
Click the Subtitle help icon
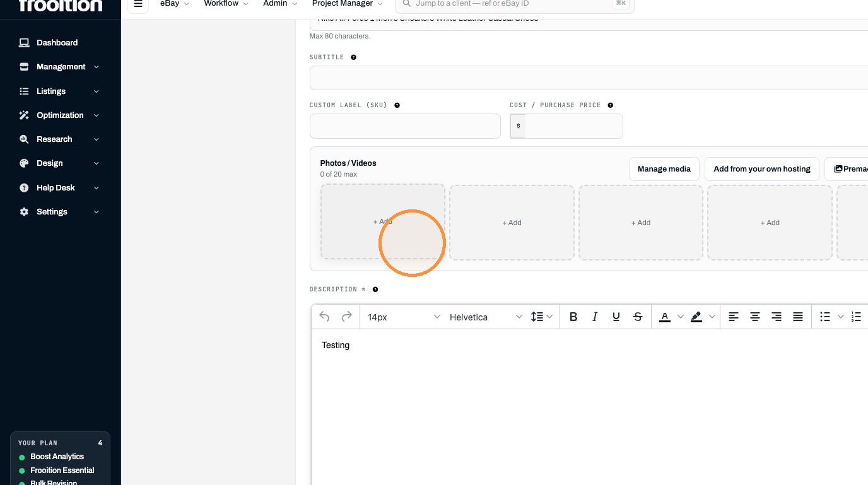(353, 57)
